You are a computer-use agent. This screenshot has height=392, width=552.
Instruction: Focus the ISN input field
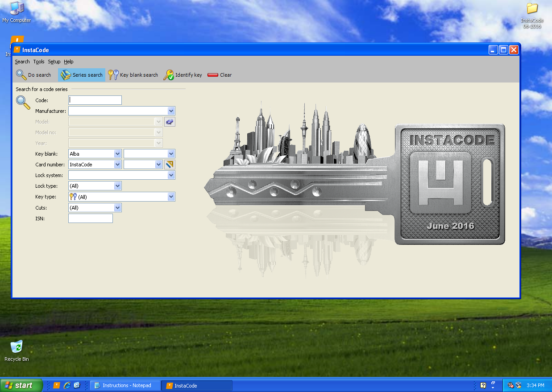coord(91,219)
